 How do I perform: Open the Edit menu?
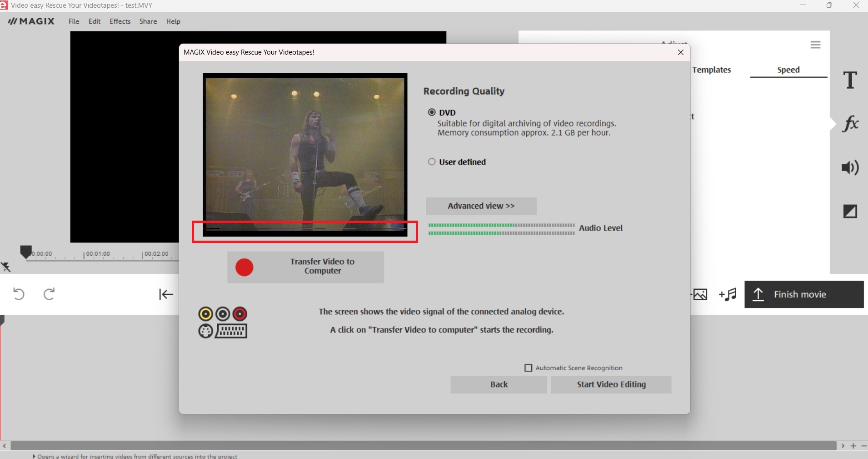(x=95, y=21)
